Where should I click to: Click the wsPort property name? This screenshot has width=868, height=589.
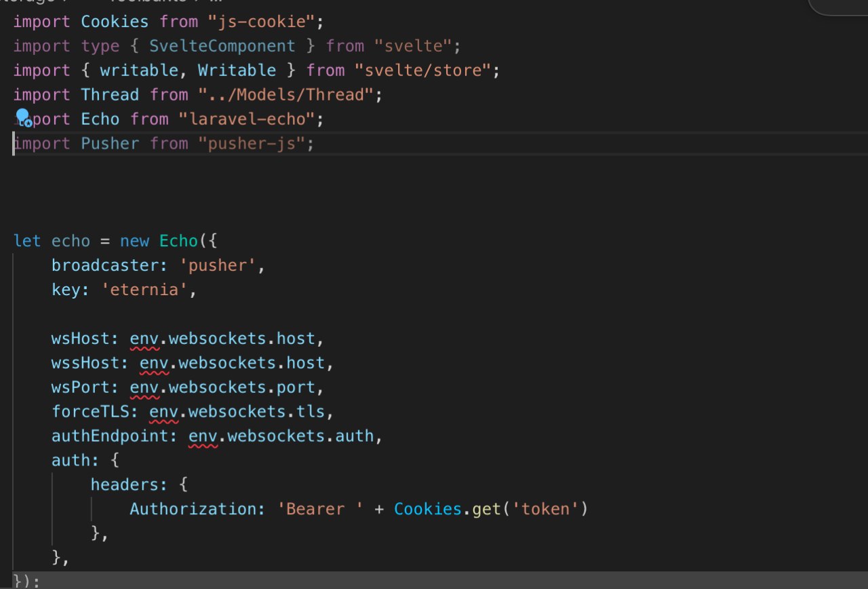[81, 387]
